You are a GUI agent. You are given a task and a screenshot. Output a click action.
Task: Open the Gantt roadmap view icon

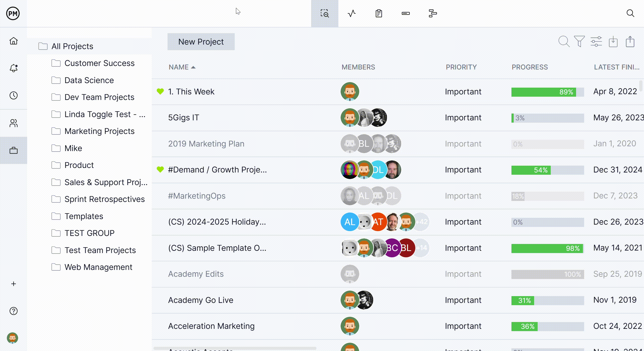tap(433, 13)
